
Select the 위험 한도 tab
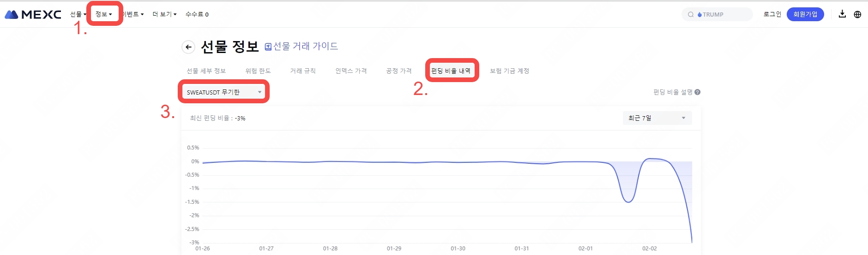click(258, 71)
